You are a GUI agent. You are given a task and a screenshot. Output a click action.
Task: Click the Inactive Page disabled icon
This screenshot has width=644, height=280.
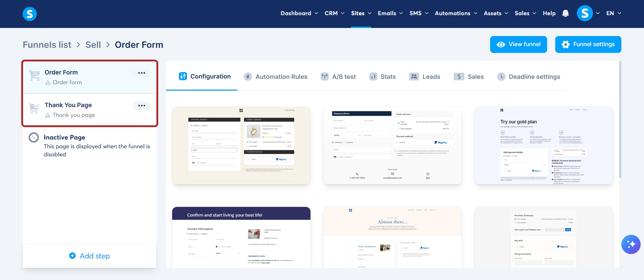[34, 137]
